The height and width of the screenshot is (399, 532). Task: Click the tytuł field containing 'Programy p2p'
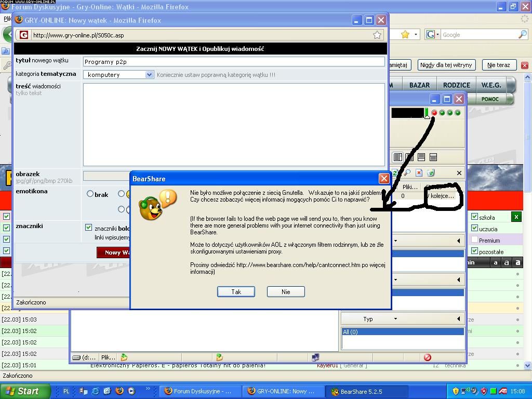(x=234, y=62)
